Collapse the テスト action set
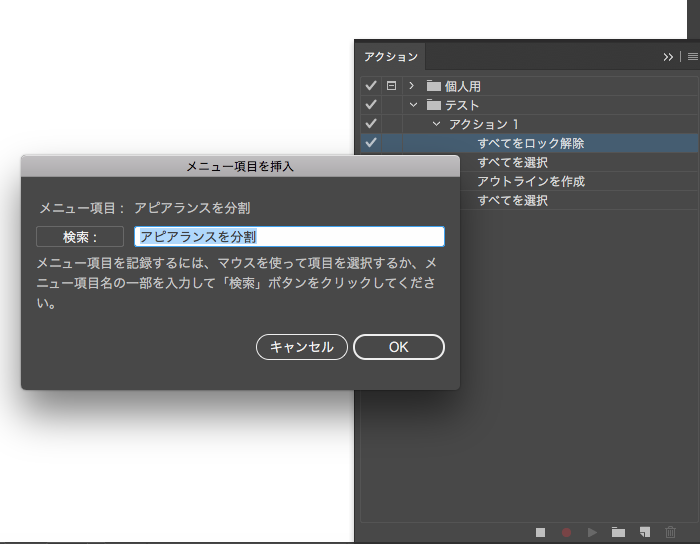The image size is (700, 544). 412,105
